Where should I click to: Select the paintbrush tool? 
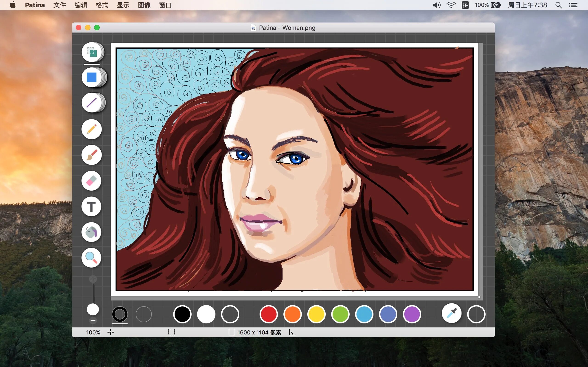click(x=92, y=155)
